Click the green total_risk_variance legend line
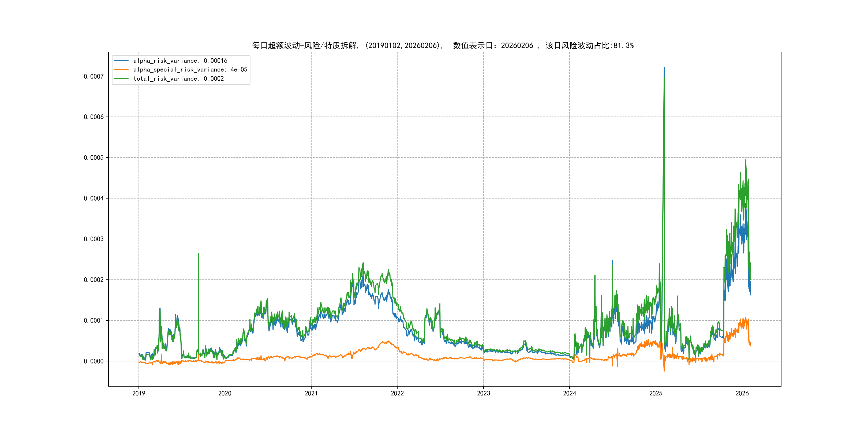868x434 pixels. click(121, 78)
